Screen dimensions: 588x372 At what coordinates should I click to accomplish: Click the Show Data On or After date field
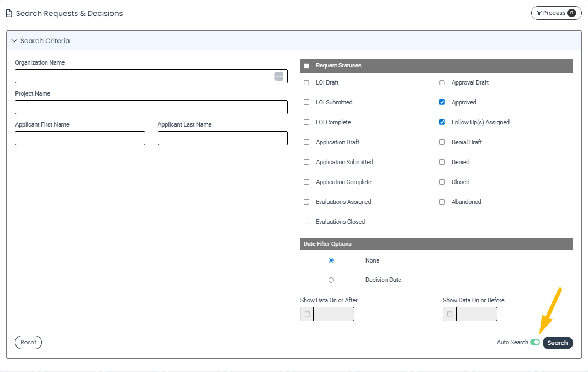coord(333,314)
